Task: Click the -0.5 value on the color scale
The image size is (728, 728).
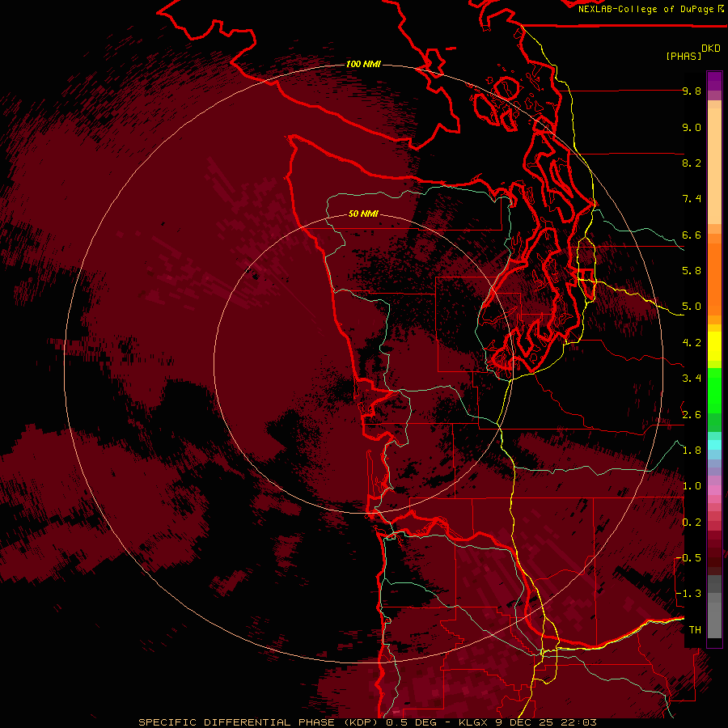Action: [688, 558]
